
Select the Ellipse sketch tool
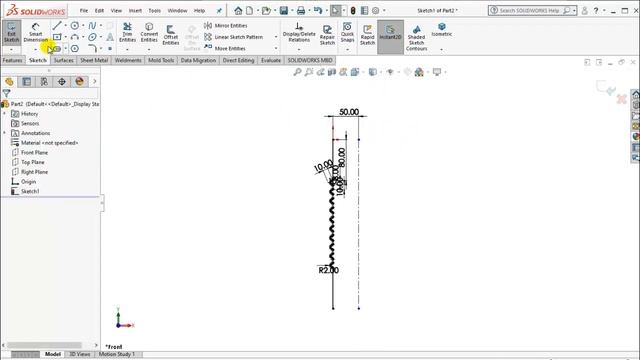[92, 37]
